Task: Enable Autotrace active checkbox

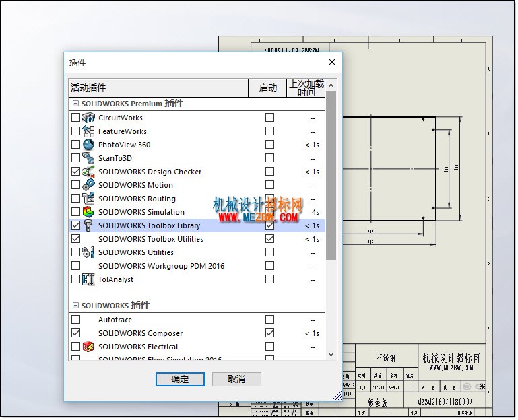Action: (x=75, y=320)
